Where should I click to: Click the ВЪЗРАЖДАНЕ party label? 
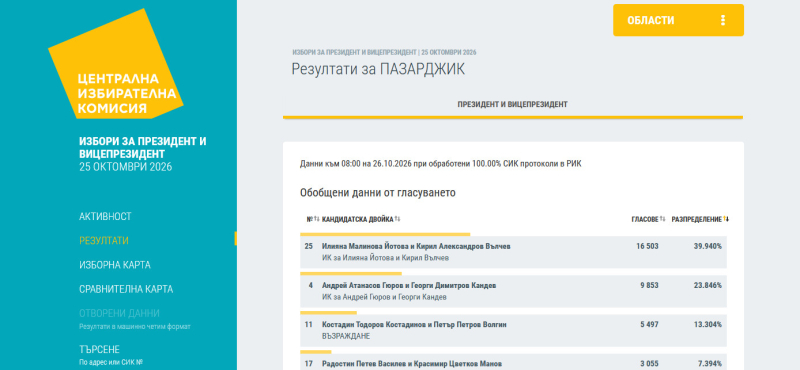[346, 336]
